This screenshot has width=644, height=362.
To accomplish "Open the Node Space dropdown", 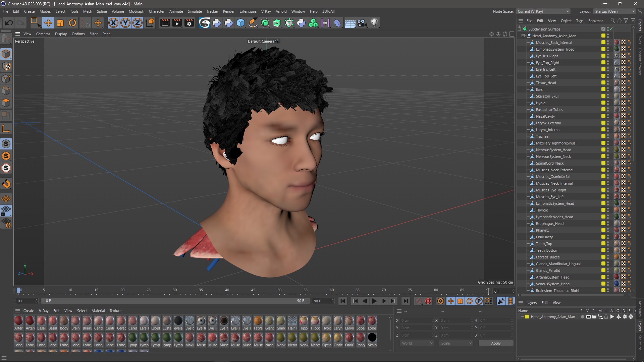I will (x=543, y=11).
